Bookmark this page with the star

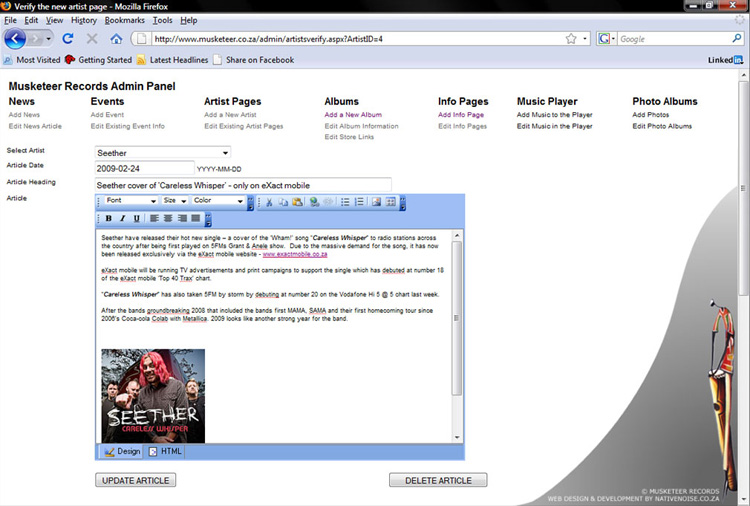coord(571,39)
